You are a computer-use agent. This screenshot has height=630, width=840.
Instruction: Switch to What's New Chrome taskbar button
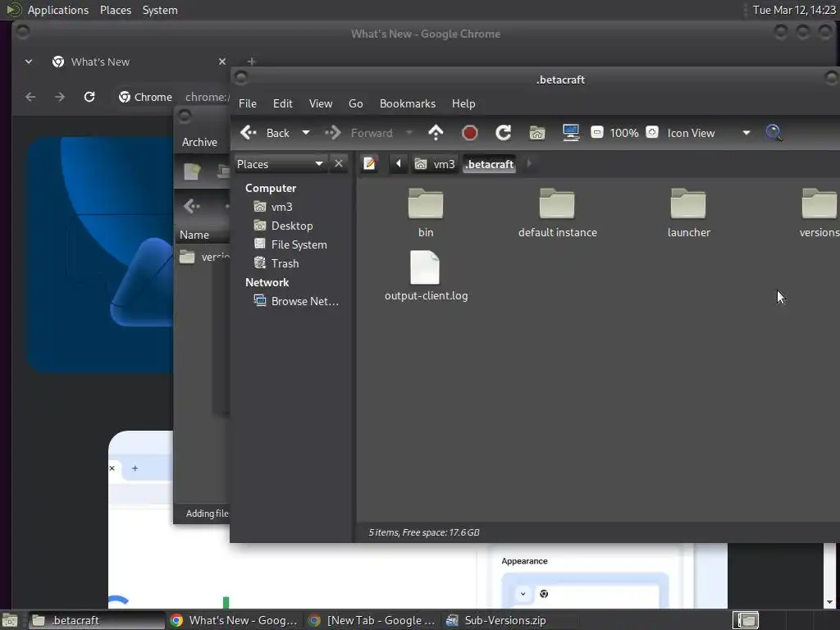click(234, 620)
